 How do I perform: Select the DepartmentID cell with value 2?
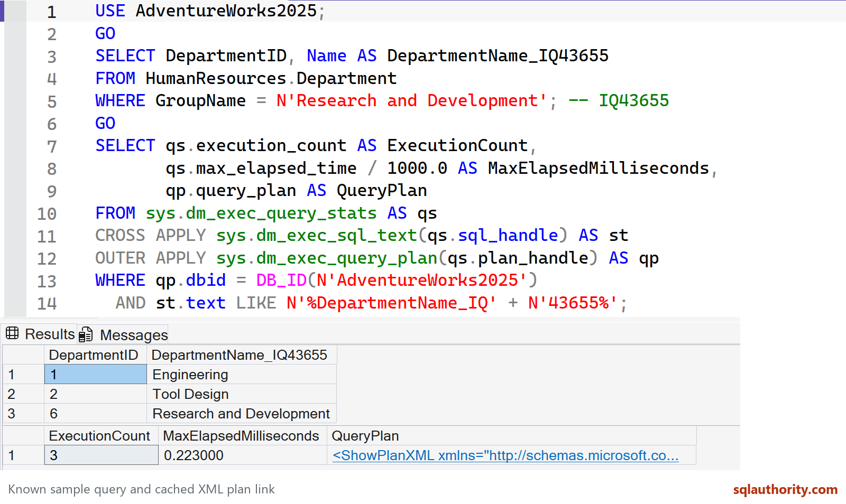(95, 394)
